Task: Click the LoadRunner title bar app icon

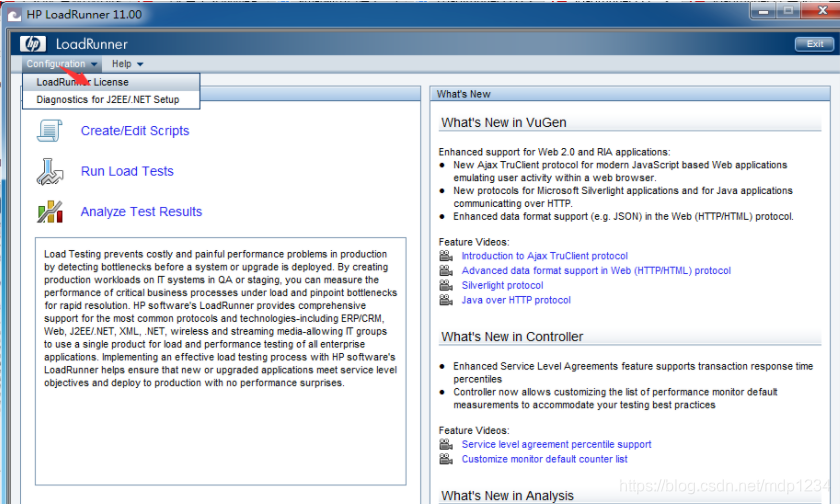Action: pyautogui.click(x=14, y=15)
